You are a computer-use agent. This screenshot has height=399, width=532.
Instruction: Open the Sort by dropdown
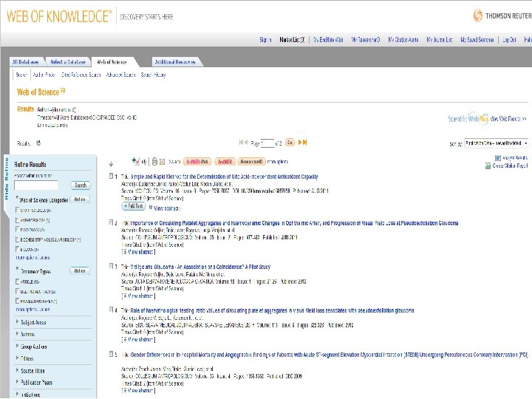coord(496,143)
